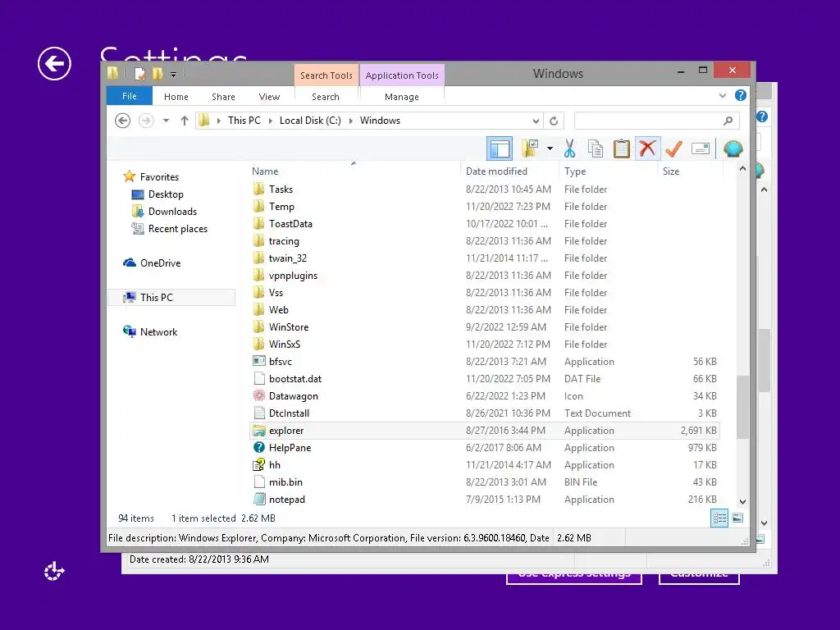Click the Back arrow in Explorer
This screenshot has height=630, width=840.
pyautogui.click(x=123, y=121)
